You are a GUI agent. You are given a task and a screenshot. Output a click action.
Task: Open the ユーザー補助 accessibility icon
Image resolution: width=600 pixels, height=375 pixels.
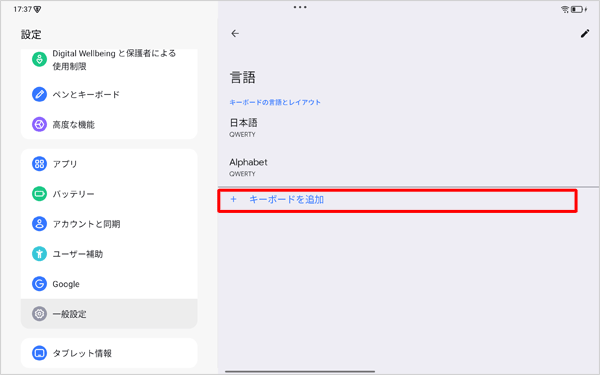(x=39, y=254)
